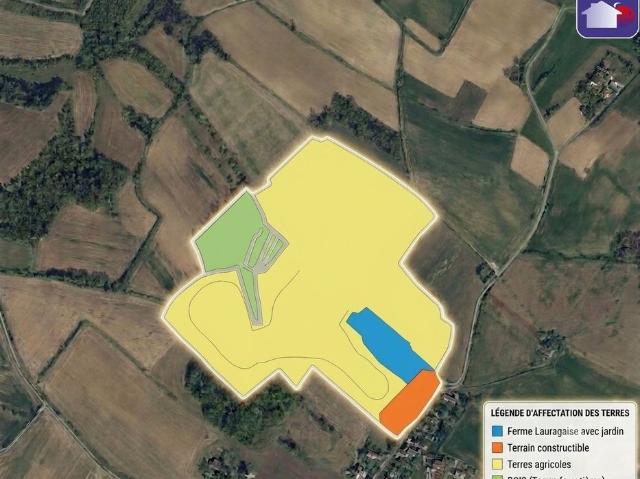Click the 'Terres agricoles' legend label

coord(539,464)
